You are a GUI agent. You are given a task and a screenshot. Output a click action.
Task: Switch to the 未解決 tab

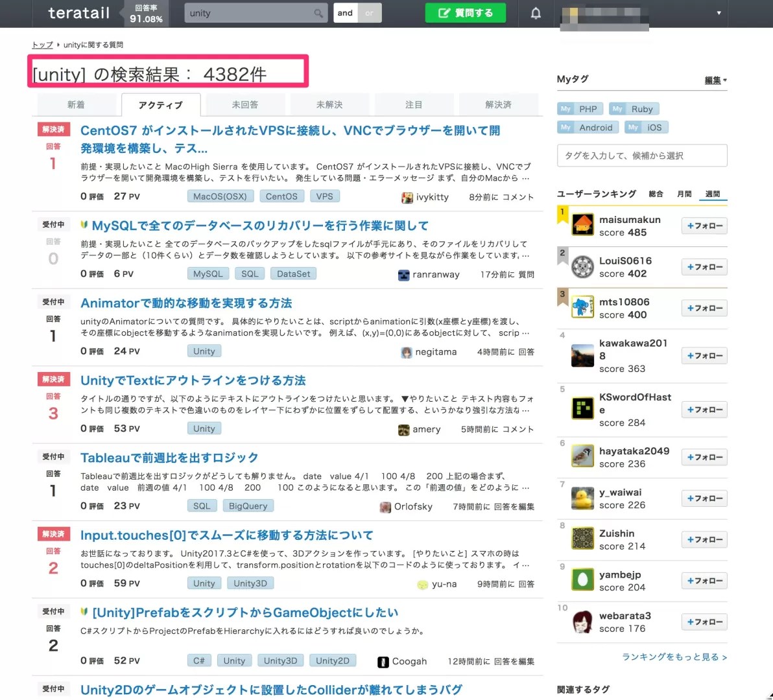tap(329, 105)
